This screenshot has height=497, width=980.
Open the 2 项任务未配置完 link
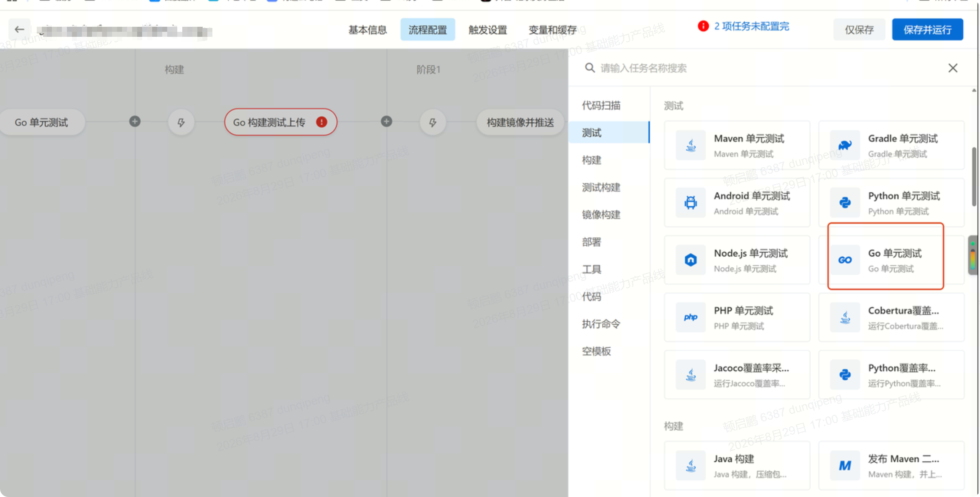(x=751, y=26)
